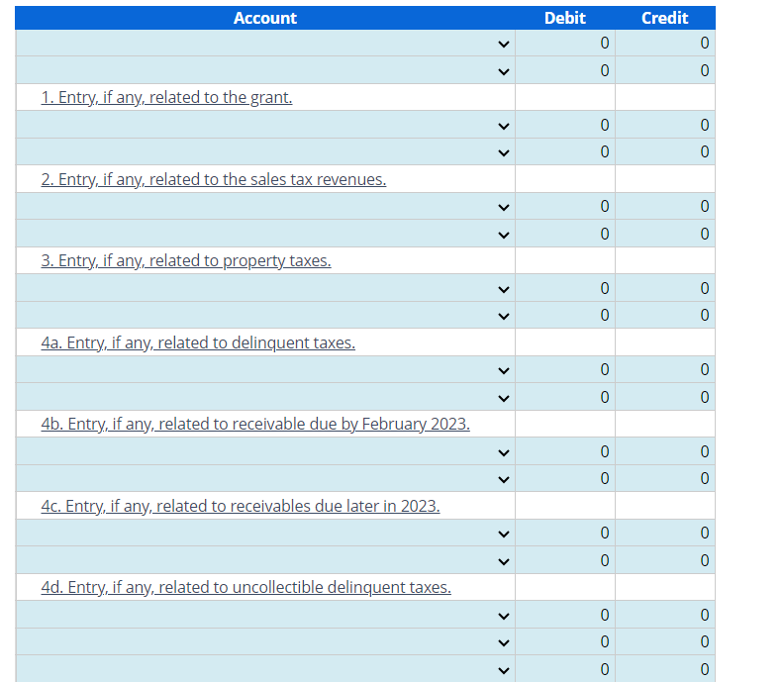The image size is (784, 682).
Task: Open account dropdown directly above the 4d uncollectible label
Action: [x=265, y=560]
